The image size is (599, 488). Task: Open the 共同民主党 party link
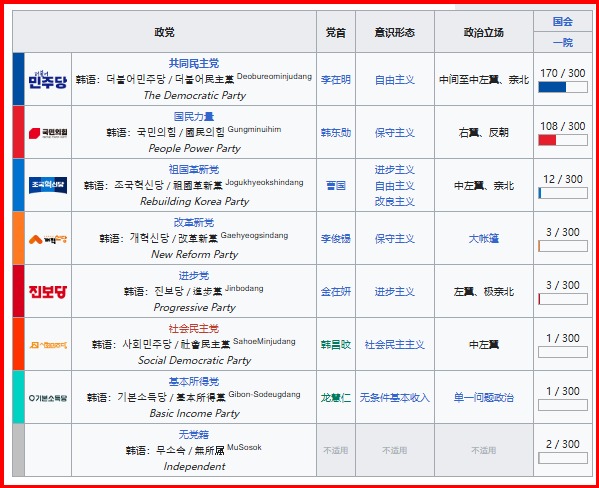coord(194,63)
